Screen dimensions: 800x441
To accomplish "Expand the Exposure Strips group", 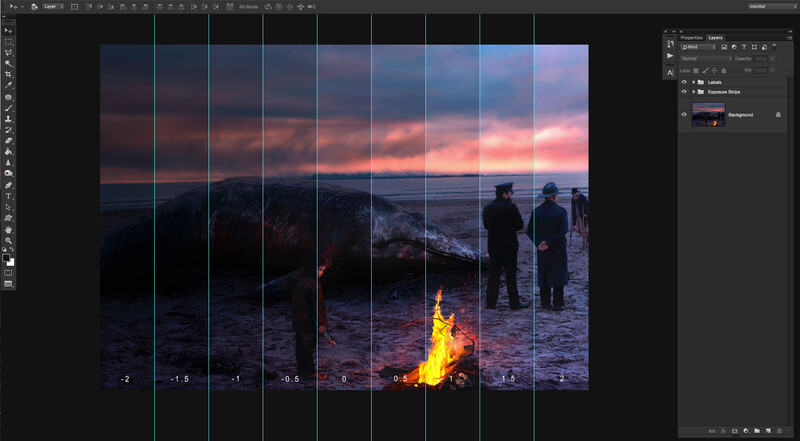I will coord(694,92).
